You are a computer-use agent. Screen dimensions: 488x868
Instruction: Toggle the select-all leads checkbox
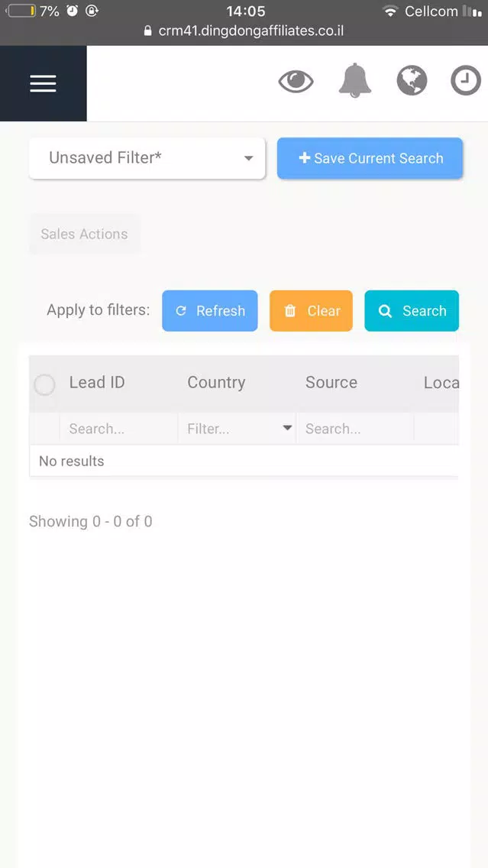45,384
